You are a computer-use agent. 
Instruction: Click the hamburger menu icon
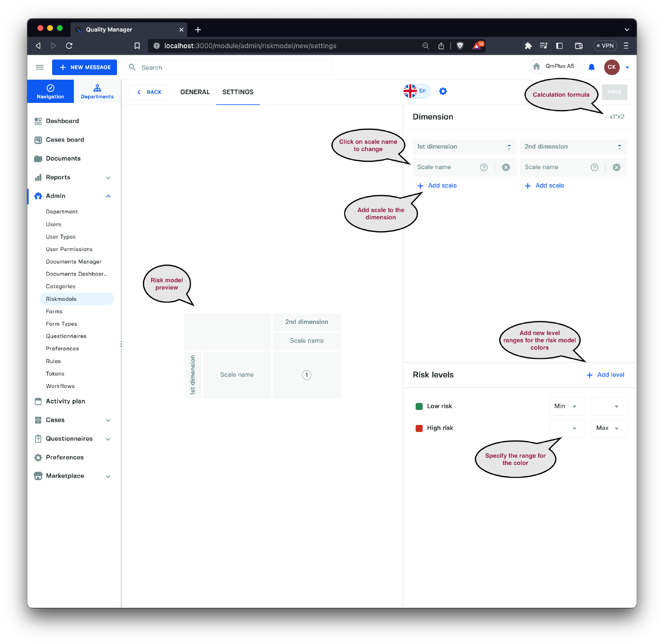tap(39, 67)
